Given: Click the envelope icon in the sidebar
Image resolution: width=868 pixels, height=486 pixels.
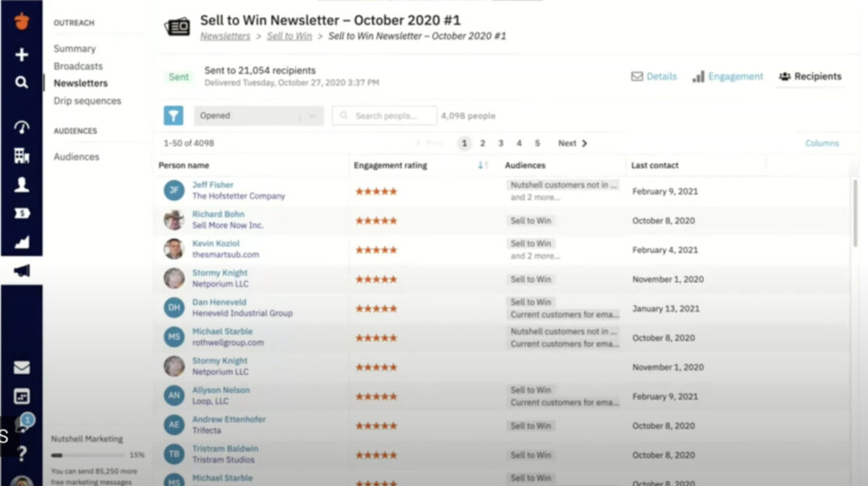Looking at the screenshot, I should [x=22, y=368].
